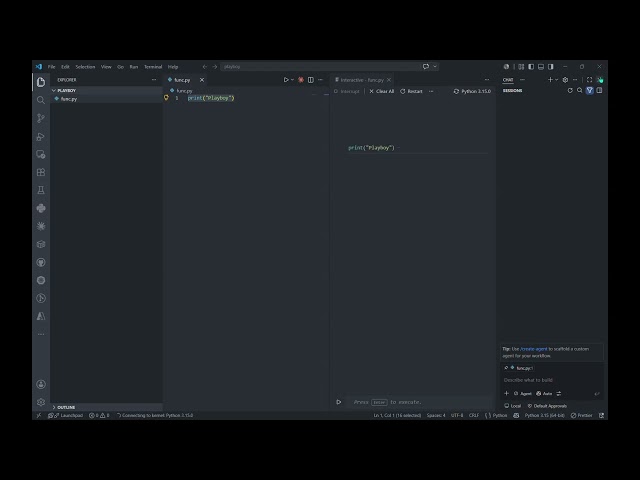This screenshot has height=480, width=640.
Task: Open the Auto model picker
Action: pos(544,393)
